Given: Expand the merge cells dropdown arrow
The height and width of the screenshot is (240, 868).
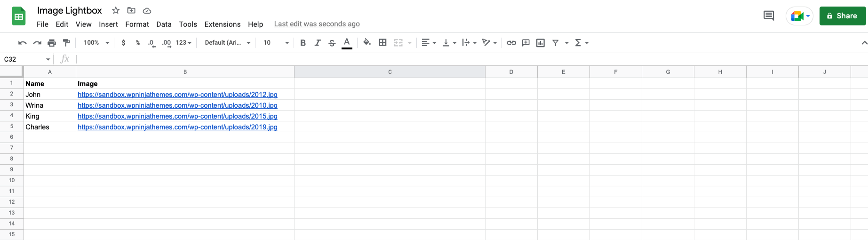Looking at the screenshot, I should pos(410,43).
